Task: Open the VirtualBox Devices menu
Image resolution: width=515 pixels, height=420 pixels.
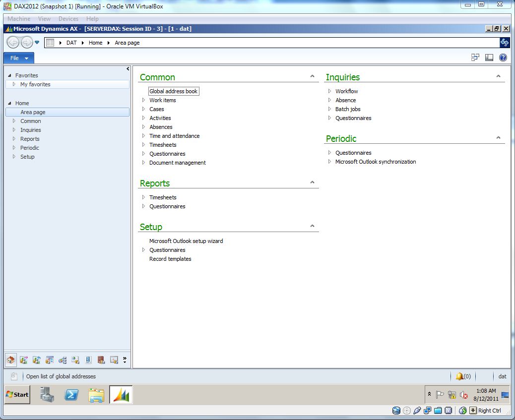Action: click(x=68, y=19)
